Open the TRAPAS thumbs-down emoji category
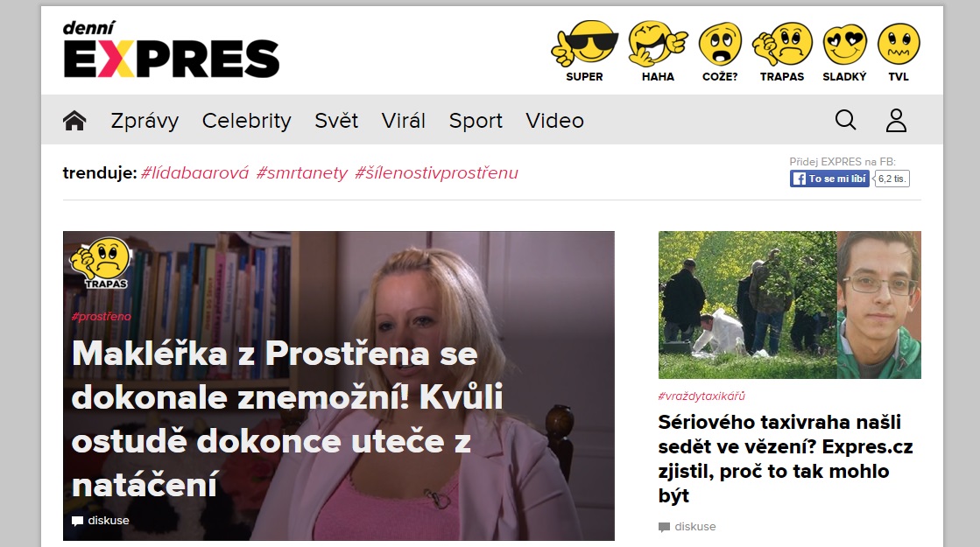 pos(782,51)
